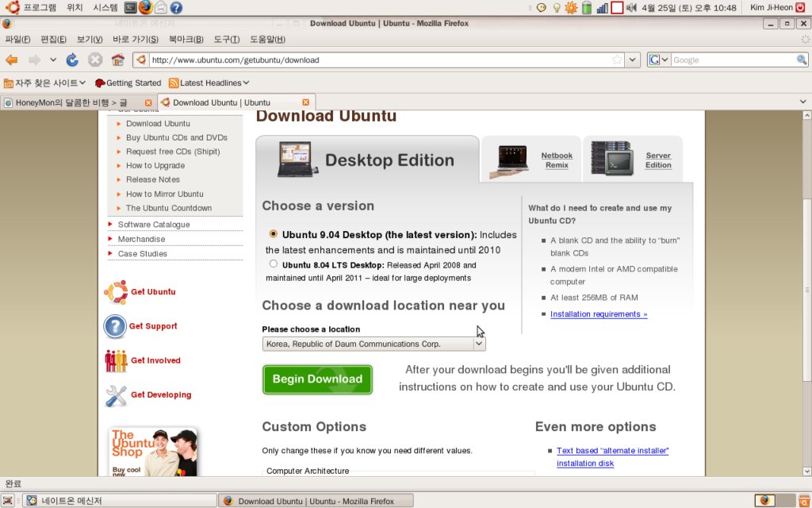
Task: Switch to the Server Edition tab
Action: 633,160
